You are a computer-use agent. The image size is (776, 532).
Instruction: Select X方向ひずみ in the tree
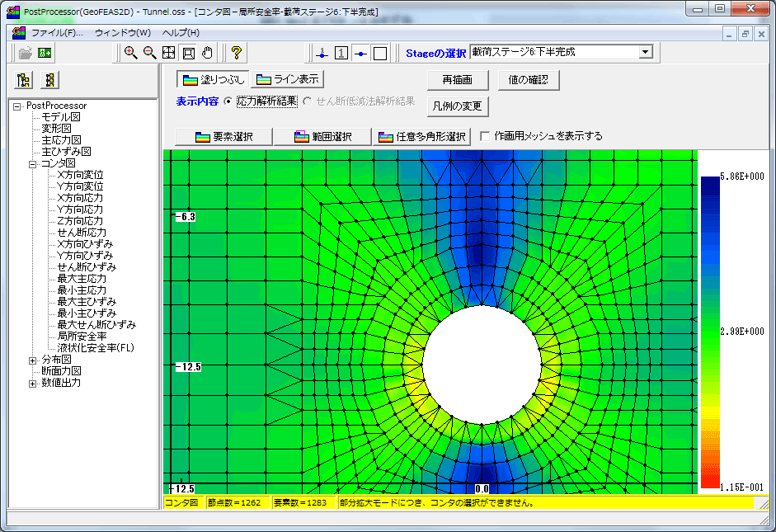point(85,244)
